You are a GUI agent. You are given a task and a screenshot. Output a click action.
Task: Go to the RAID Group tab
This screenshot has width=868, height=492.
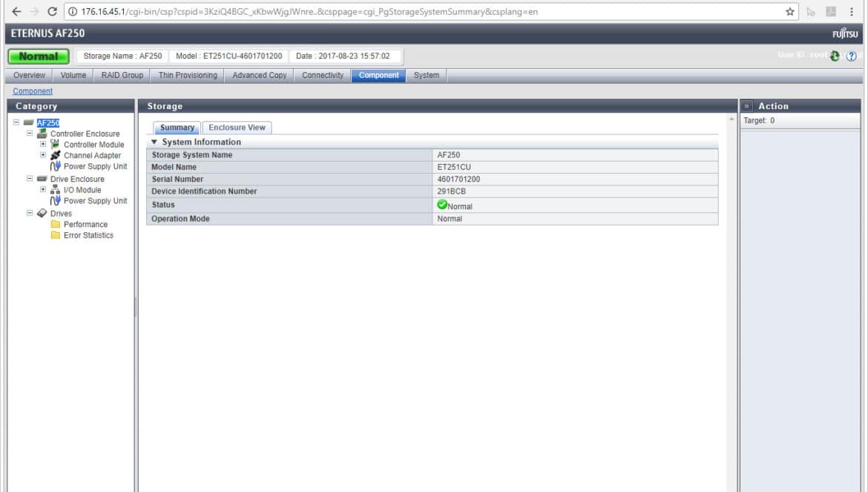coord(122,75)
